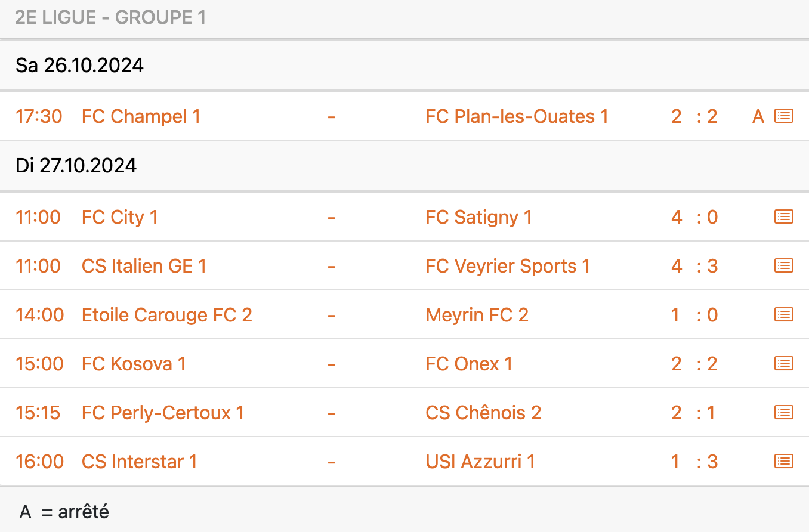Screen dimensions: 809x532
Task: View match sheet icon for FC Kosova 1
Action: (783, 364)
